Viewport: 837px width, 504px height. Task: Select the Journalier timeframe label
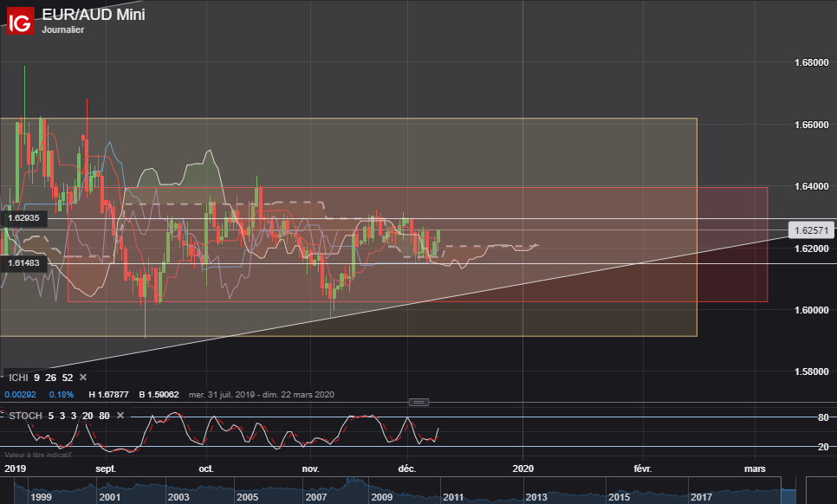pos(63,29)
